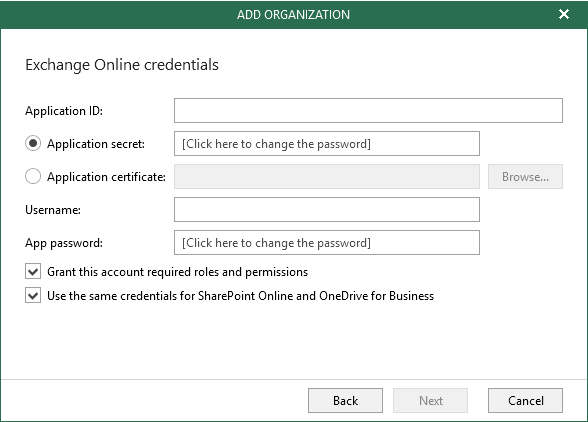Focus the Username text field
The width and height of the screenshot is (588, 422).
click(327, 209)
